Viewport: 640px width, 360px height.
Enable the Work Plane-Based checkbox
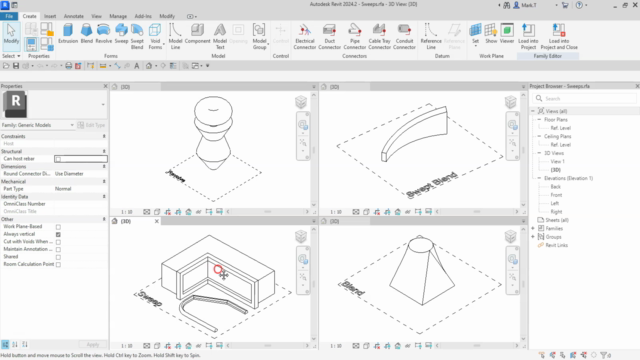click(58, 227)
